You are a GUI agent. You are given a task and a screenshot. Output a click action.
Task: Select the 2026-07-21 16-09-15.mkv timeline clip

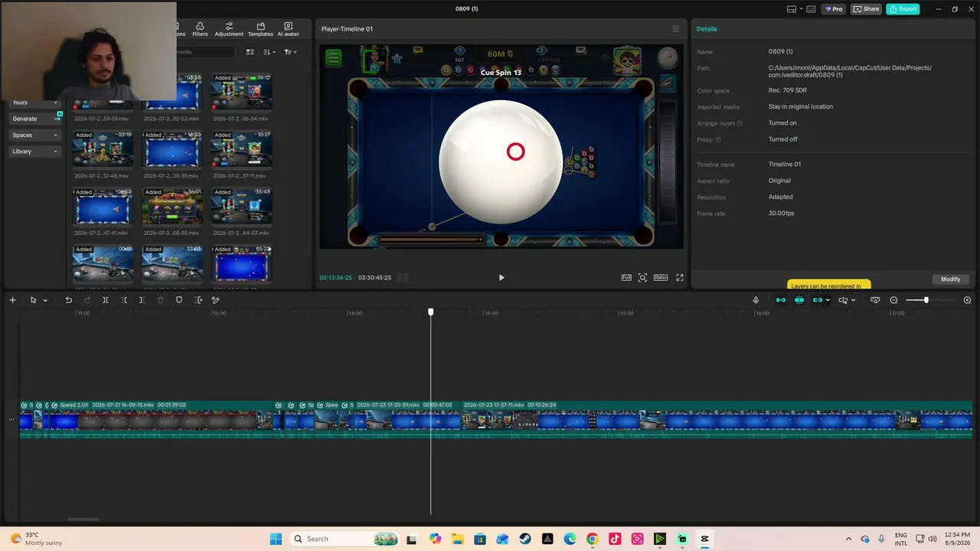coord(163,419)
